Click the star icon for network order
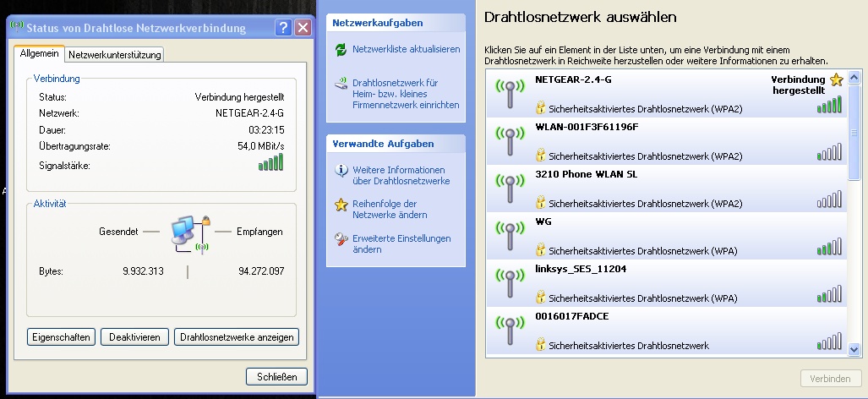This screenshot has height=399, width=868. tap(341, 205)
